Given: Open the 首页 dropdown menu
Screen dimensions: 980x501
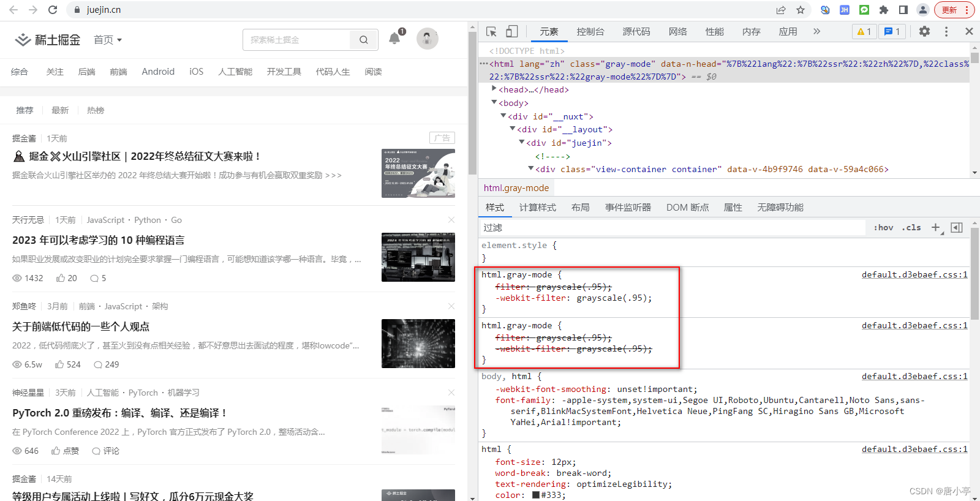Looking at the screenshot, I should (108, 40).
